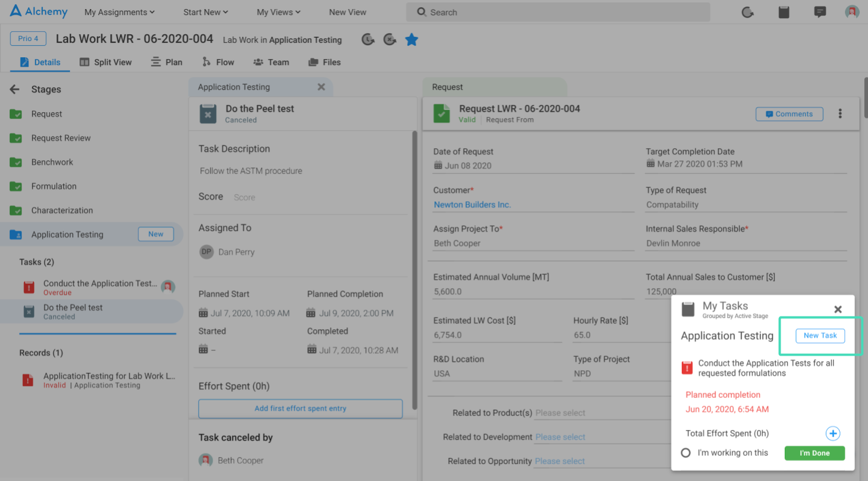Click New button on Application Testing stage
868x481 pixels.
[156, 234]
